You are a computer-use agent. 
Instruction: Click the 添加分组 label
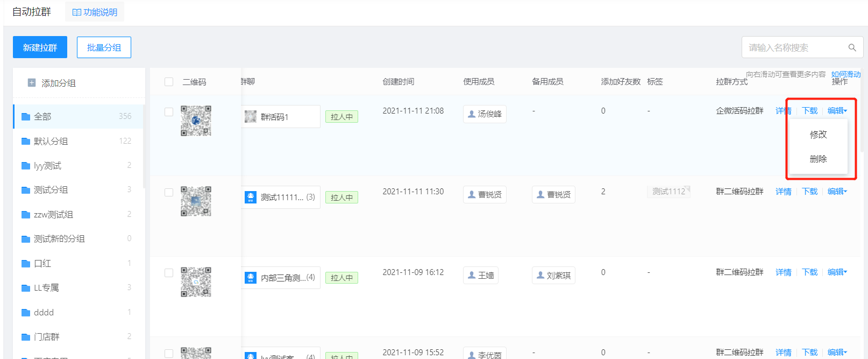59,83
